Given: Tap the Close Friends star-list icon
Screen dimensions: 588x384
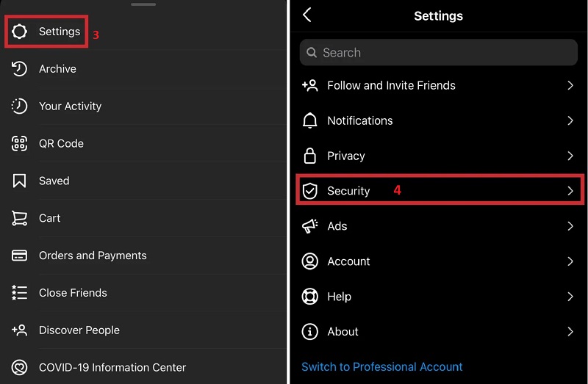Looking at the screenshot, I should (x=19, y=293).
